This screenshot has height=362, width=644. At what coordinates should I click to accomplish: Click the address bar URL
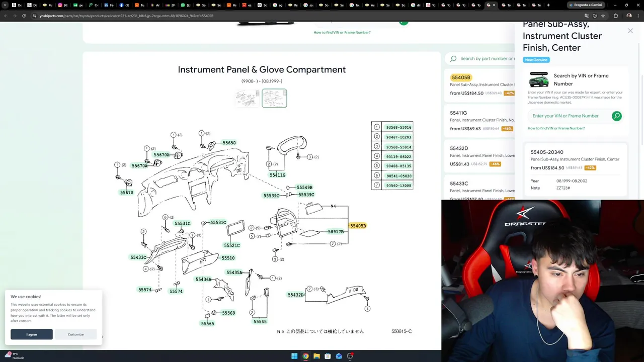(126, 16)
